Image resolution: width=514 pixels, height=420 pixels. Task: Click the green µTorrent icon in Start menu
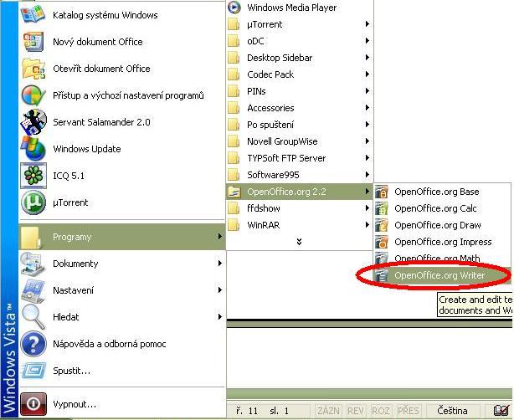pos(33,202)
